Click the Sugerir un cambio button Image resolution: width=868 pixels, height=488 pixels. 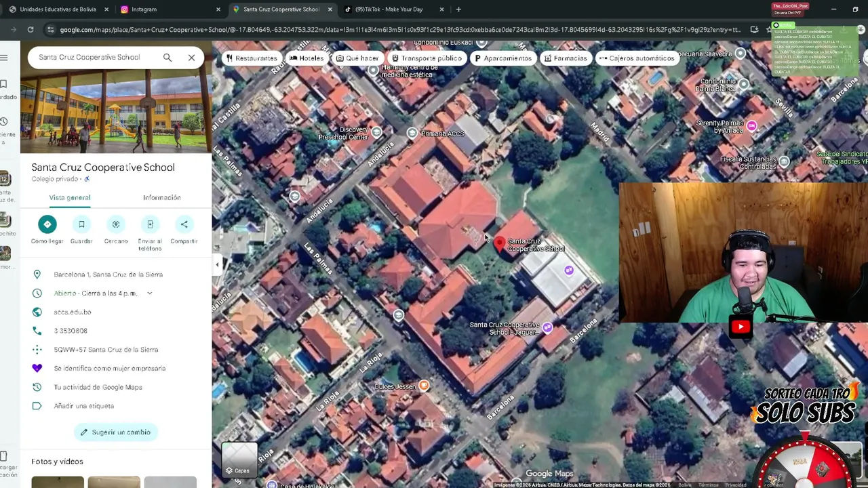point(116,432)
